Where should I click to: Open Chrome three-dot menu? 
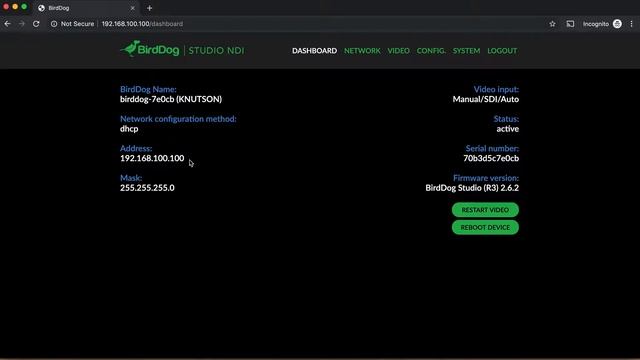tap(631, 24)
